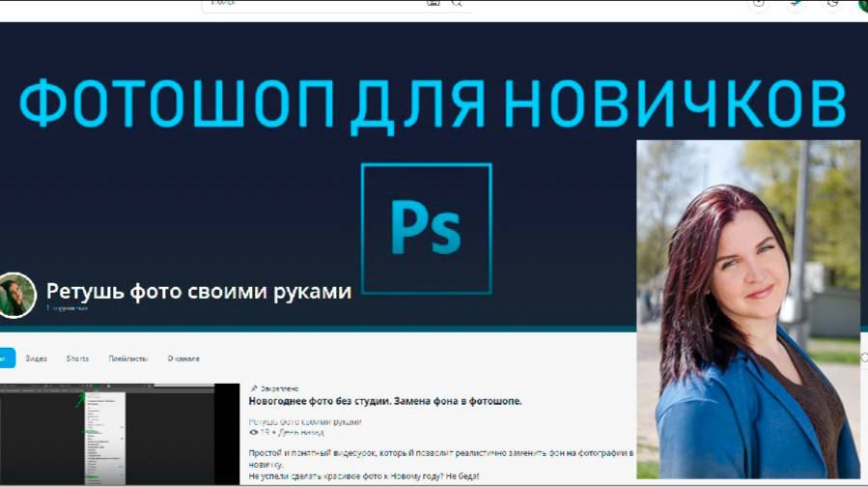
Task: Click the Закреплено pin icon
Action: pos(254,388)
